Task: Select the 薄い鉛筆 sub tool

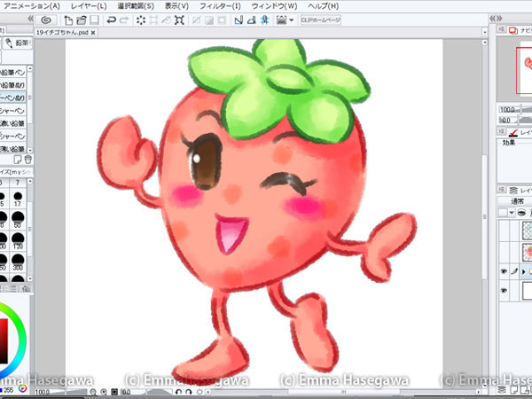Action: point(13,149)
